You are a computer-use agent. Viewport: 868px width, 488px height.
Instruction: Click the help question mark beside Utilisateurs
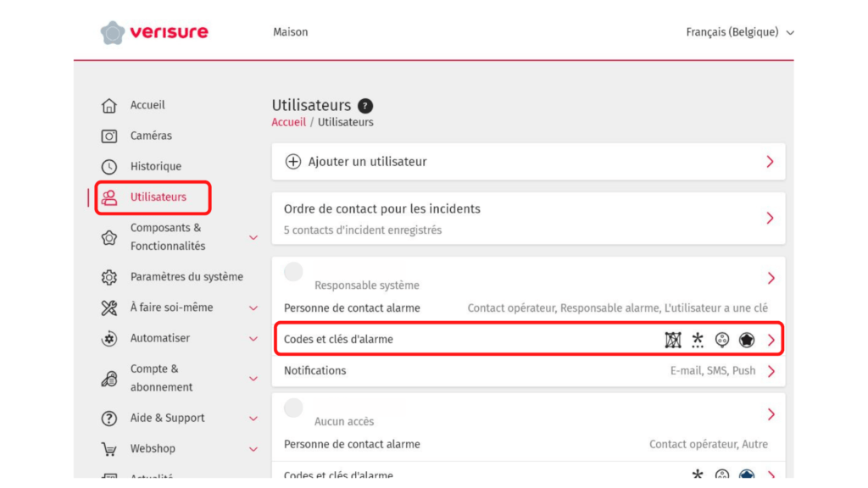click(x=365, y=106)
